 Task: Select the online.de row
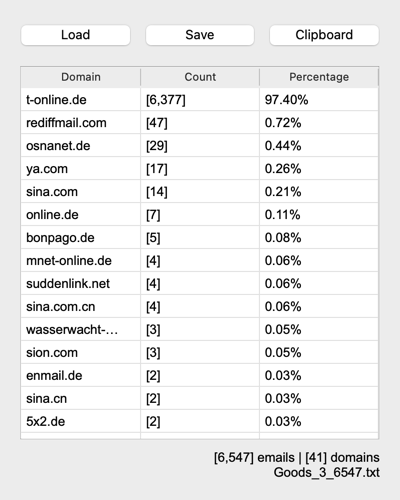tap(200, 215)
